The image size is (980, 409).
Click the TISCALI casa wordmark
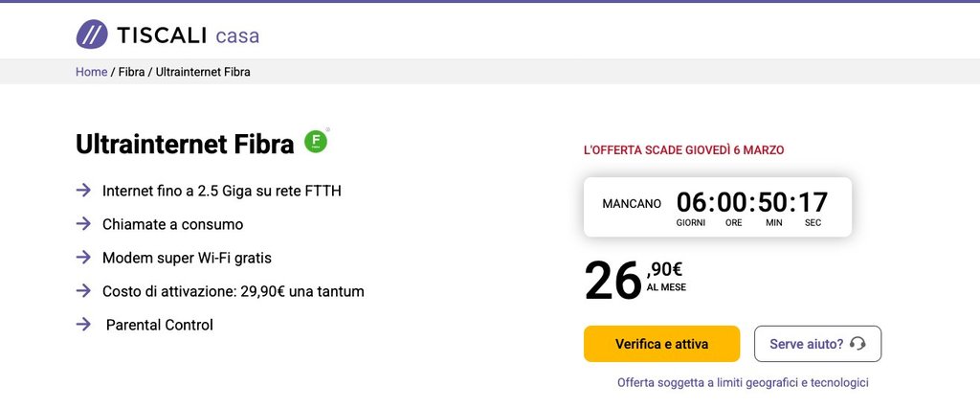(188, 35)
